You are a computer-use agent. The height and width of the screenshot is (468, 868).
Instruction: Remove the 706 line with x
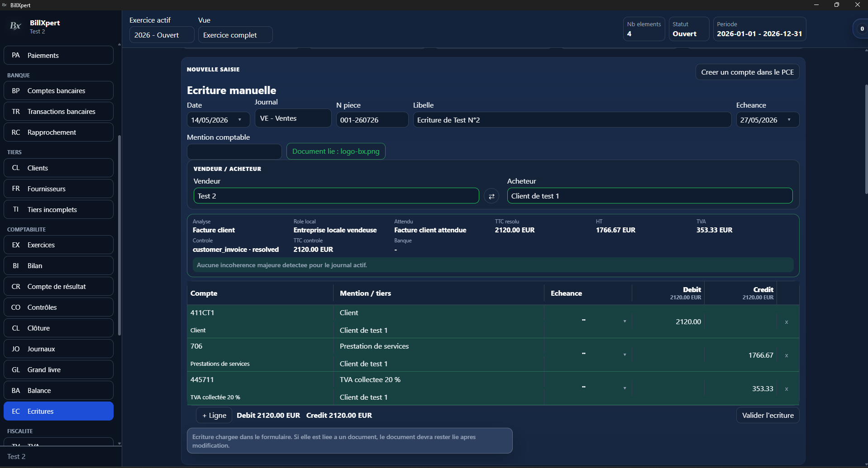click(x=787, y=355)
